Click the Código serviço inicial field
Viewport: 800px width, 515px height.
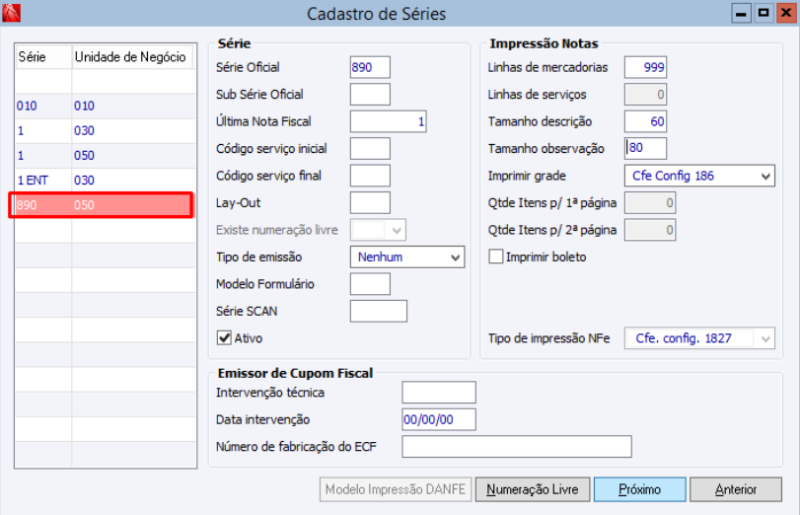370,149
